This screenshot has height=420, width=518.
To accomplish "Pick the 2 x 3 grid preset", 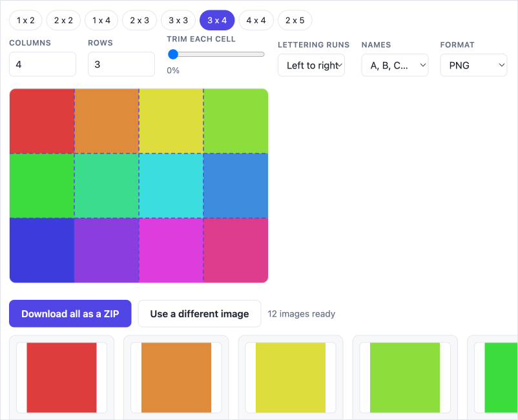I will tap(140, 20).
